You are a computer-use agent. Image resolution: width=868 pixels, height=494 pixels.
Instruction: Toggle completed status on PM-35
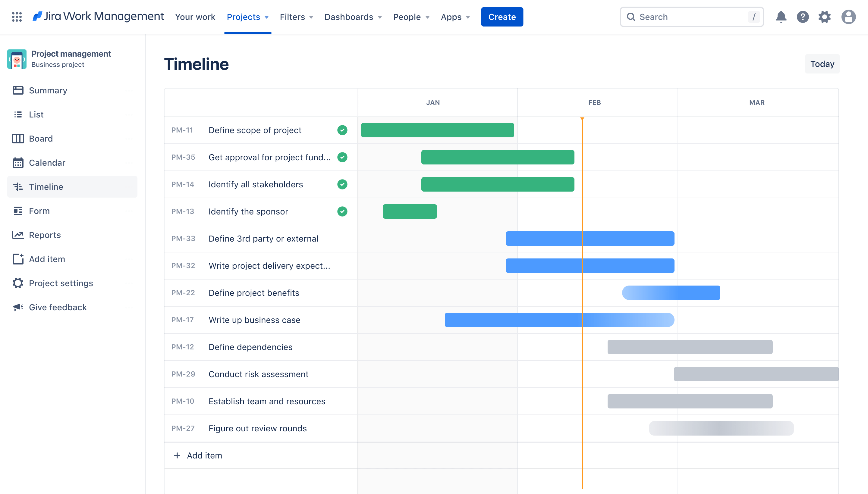(342, 157)
